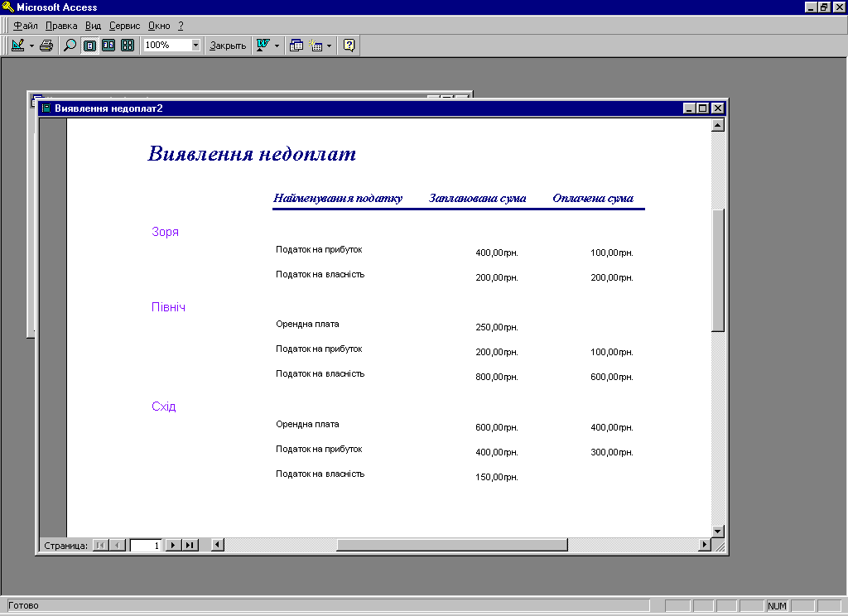Toggle Multiple Pages view
This screenshot has width=848, height=616.
pos(128,46)
